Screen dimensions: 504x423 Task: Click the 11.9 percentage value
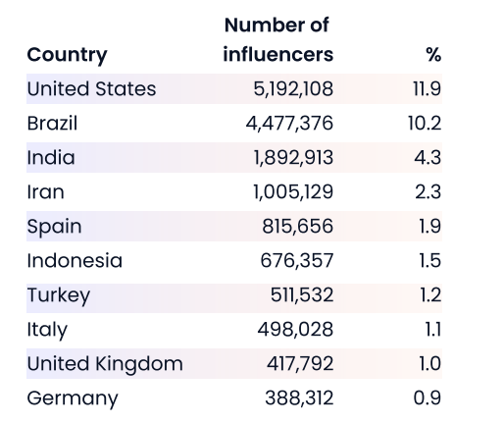(427, 89)
